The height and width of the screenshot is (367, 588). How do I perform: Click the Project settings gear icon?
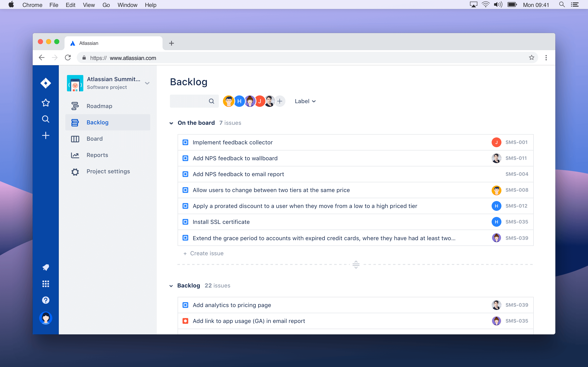pos(75,172)
